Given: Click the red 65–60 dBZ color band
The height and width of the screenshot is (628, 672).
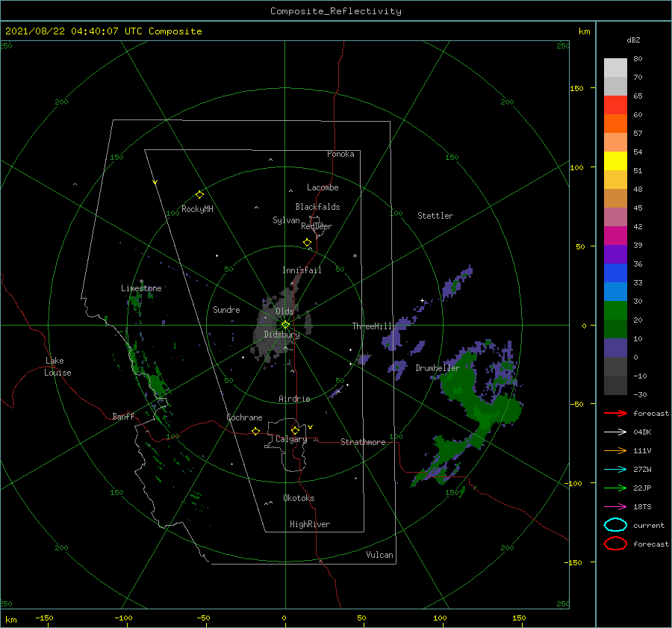Looking at the screenshot, I should click(615, 105).
